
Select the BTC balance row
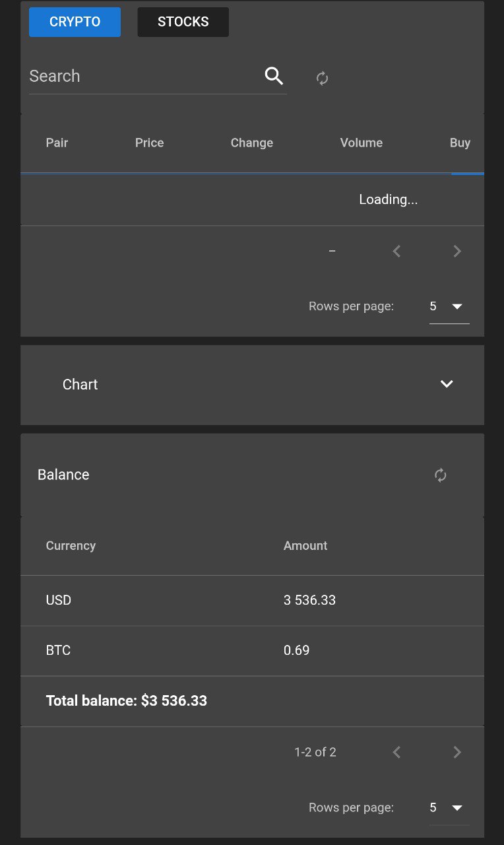tap(252, 651)
